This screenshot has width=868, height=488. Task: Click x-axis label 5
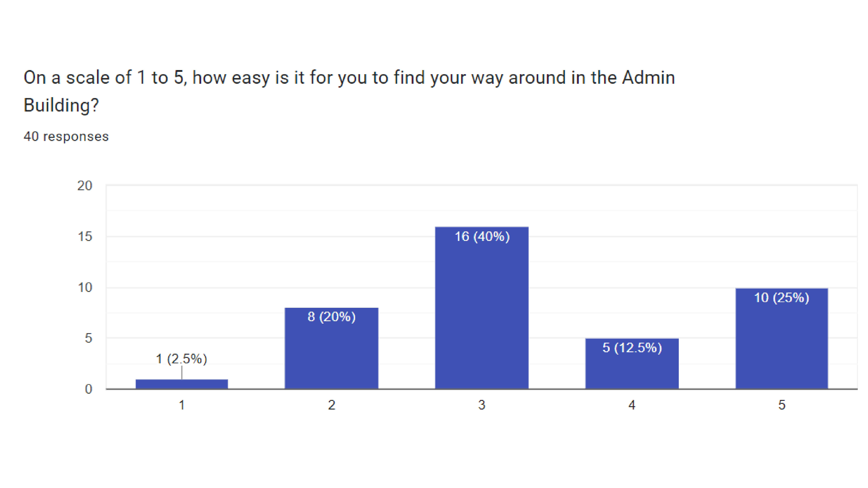[x=781, y=405]
